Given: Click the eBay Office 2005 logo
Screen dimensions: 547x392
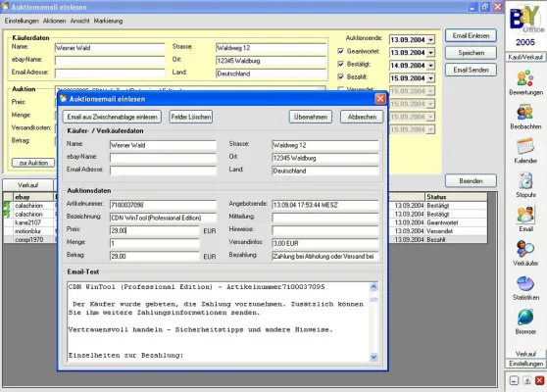Looking at the screenshot, I should pos(526,25).
